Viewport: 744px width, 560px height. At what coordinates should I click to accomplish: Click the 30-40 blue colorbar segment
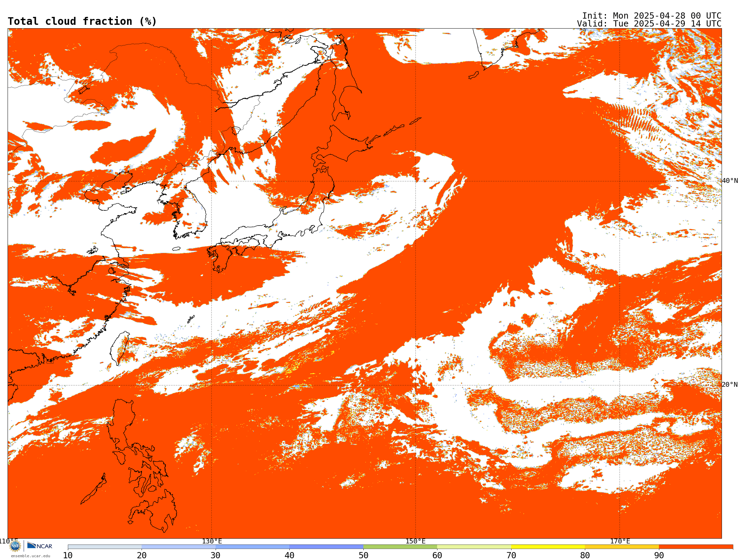(x=252, y=547)
